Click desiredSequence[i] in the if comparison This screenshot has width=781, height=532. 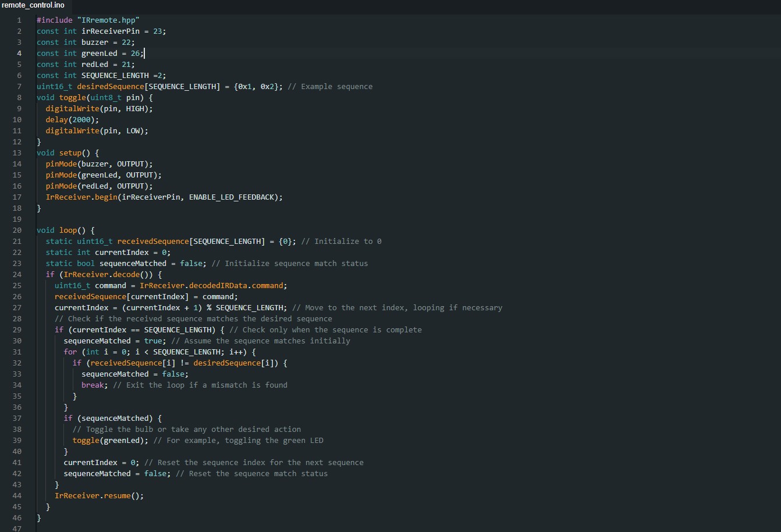pos(234,363)
